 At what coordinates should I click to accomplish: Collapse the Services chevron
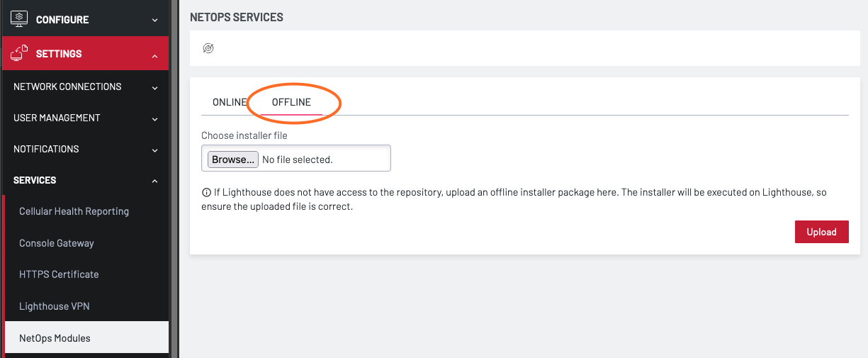155,181
